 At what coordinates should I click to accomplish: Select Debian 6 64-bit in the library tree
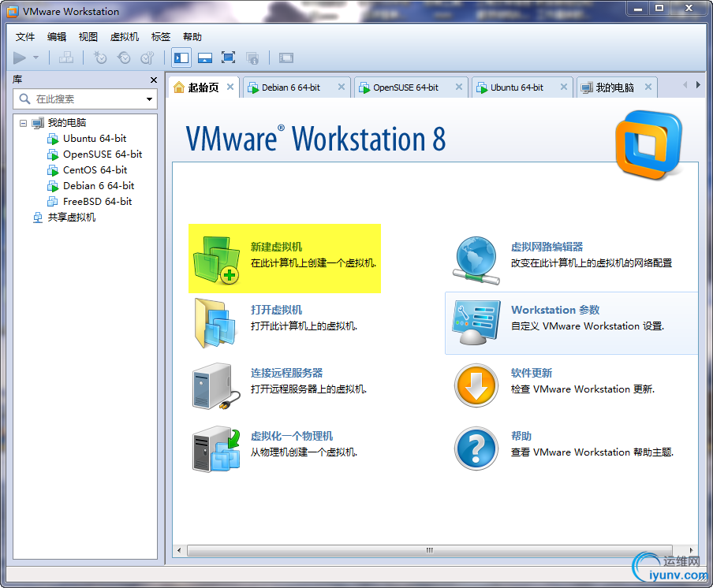click(x=99, y=186)
